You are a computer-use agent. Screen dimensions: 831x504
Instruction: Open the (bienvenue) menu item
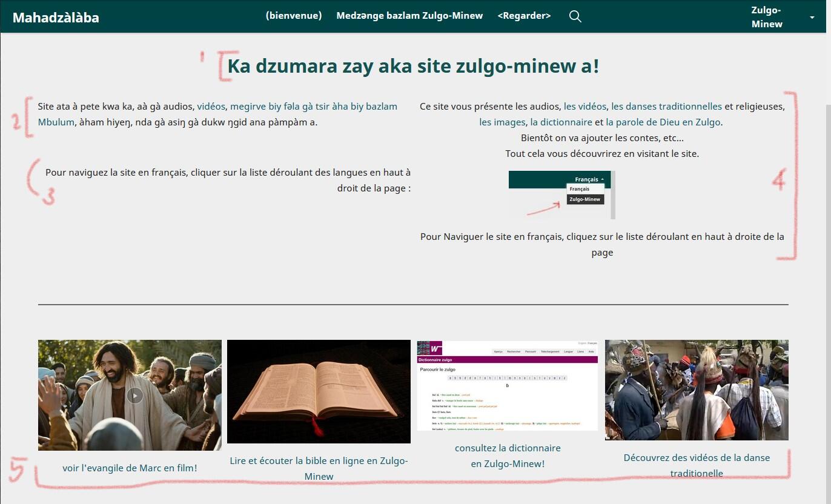[x=294, y=16]
